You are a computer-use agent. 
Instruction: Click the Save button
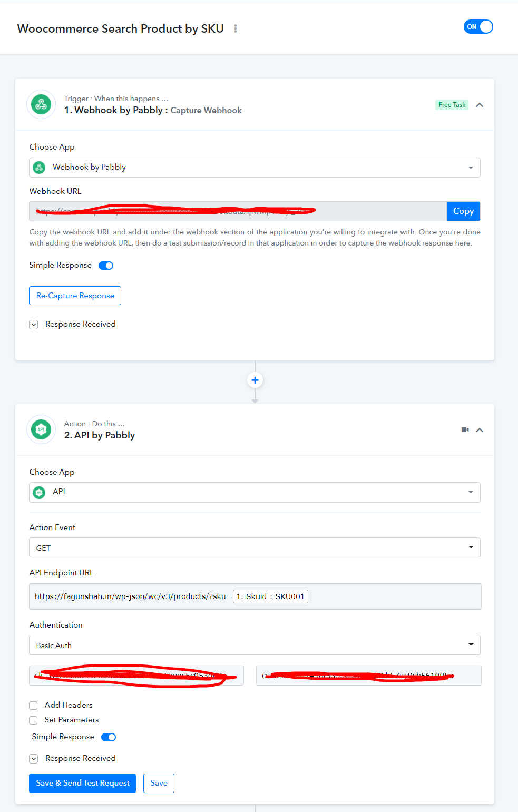click(x=159, y=783)
